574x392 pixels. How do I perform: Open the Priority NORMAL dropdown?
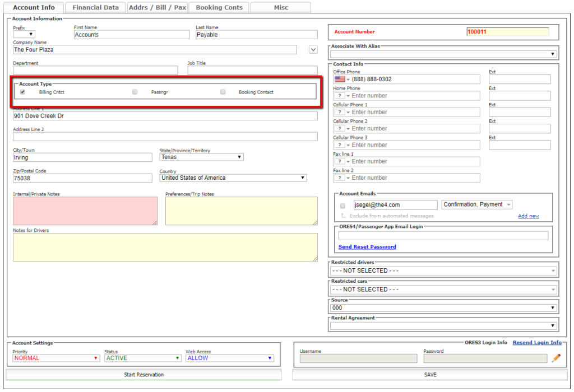[57, 358]
